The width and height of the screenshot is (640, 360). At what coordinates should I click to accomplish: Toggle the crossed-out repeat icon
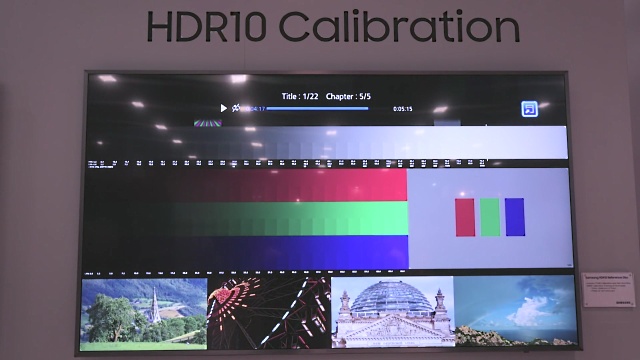coord(236,108)
